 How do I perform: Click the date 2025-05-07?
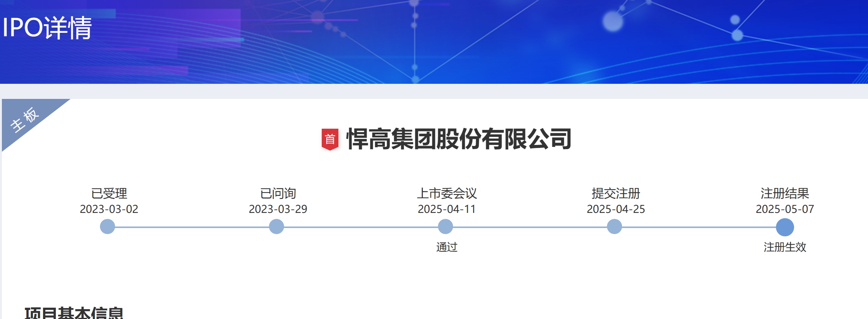coord(785,209)
